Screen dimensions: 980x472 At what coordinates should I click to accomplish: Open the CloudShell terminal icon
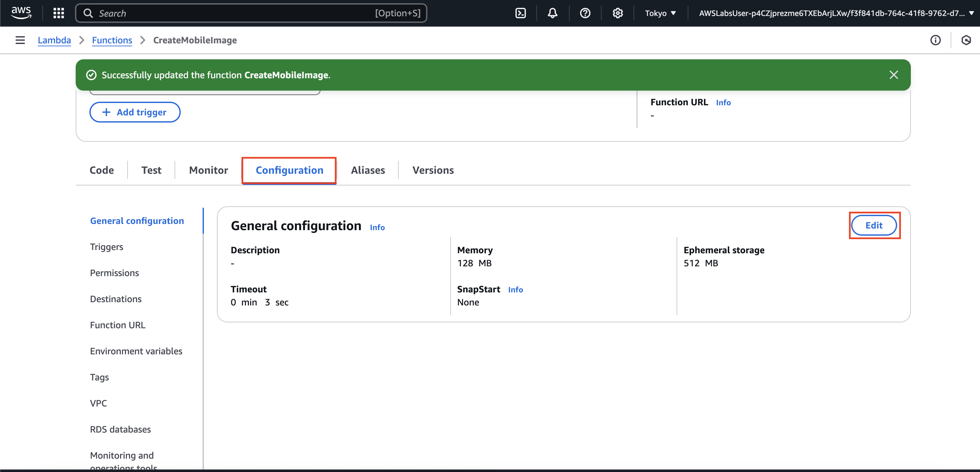520,13
